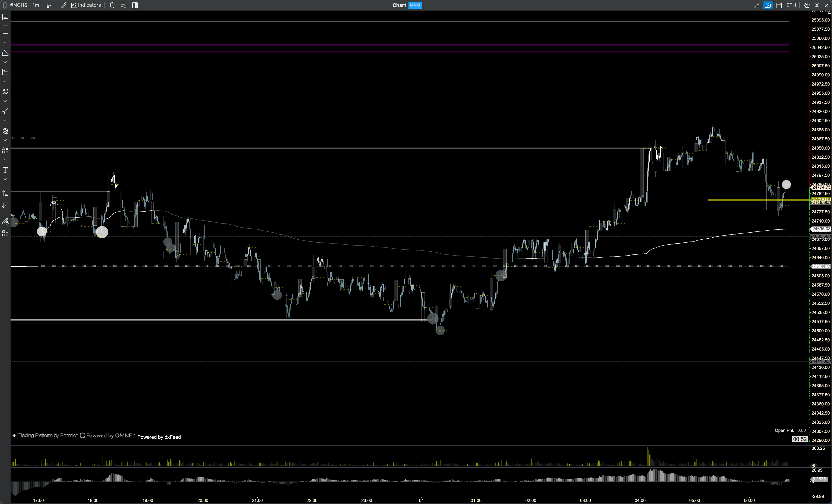This screenshot has width=832, height=504.
Task: Toggle the lock drawings pencil icon
Action: (5, 222)
